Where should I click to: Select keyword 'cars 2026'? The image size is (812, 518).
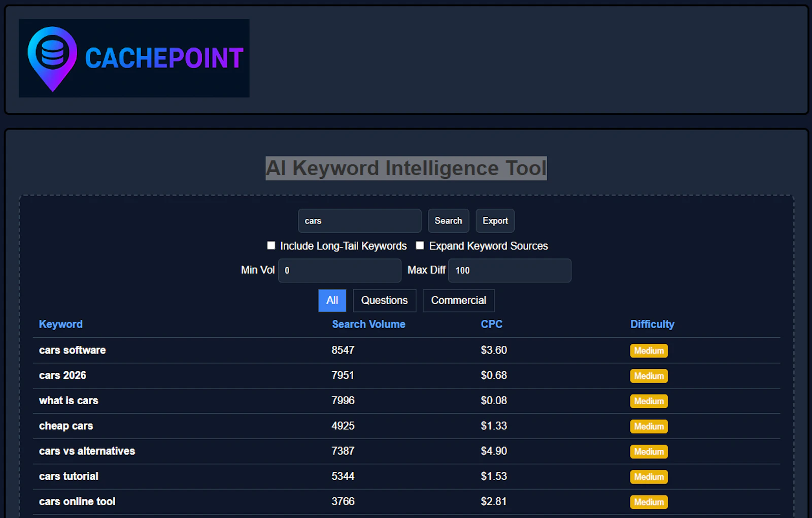pyautogui.click(x=62, y=375)
